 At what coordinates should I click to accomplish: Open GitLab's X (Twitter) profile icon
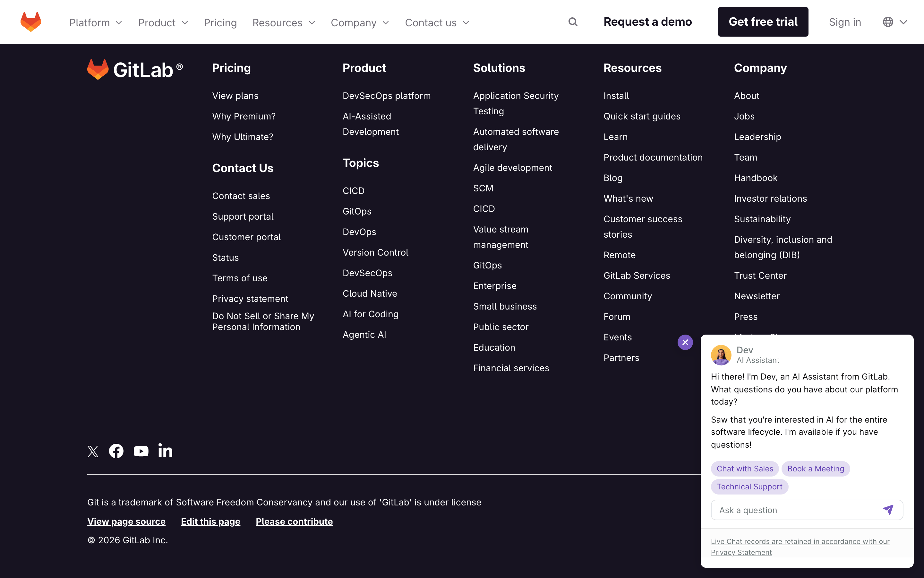(93, 451)
